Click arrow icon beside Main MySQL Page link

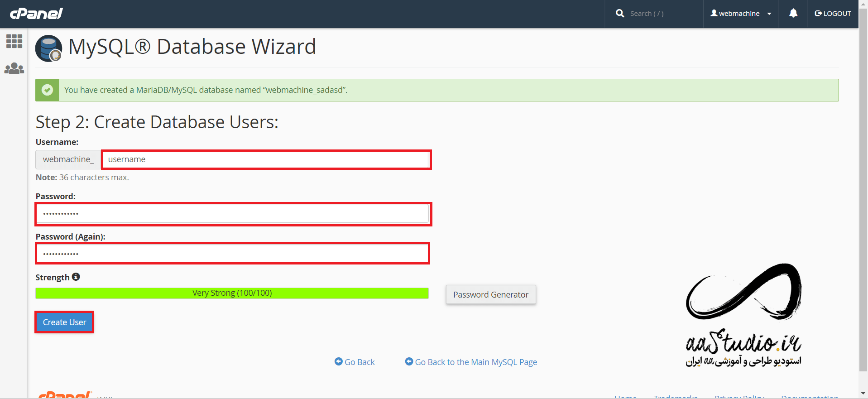pos(409,361)
